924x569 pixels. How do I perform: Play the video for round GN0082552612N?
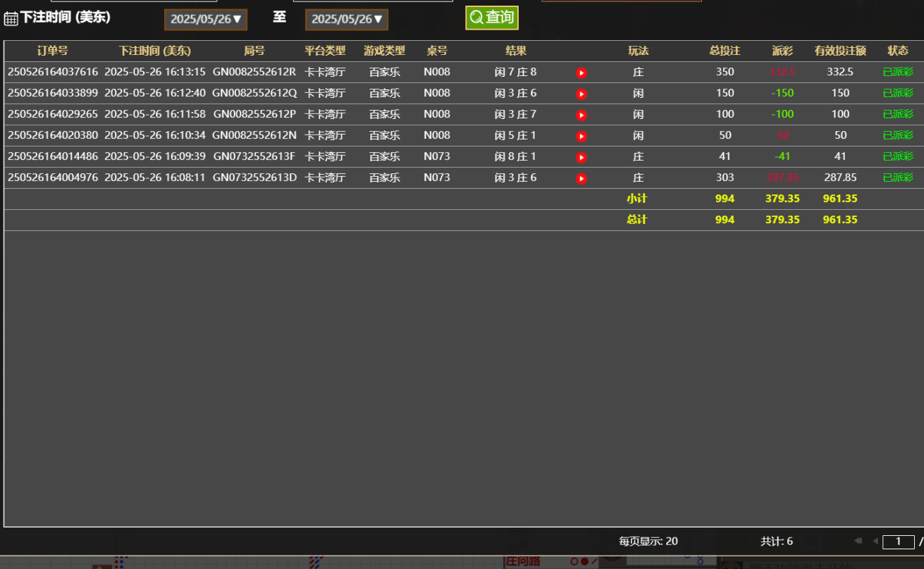(581, 135)
